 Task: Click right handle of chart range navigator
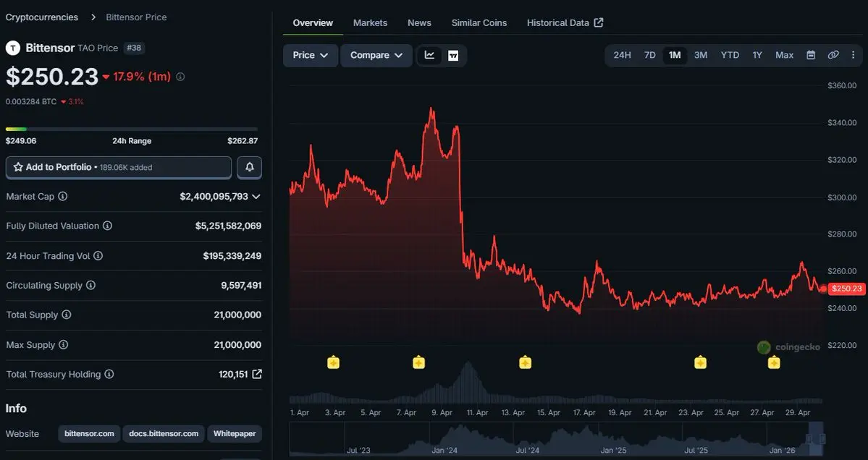coord(823,438)
